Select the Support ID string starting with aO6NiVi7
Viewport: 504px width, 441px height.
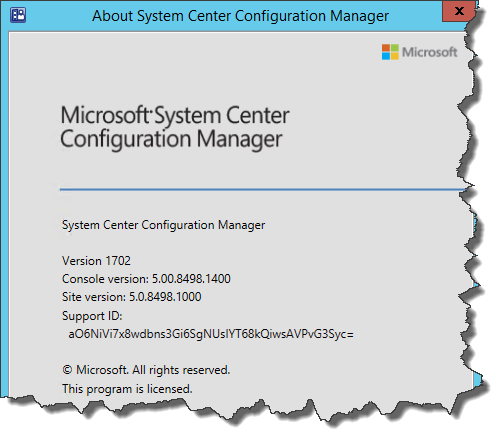tap(211, 334)
